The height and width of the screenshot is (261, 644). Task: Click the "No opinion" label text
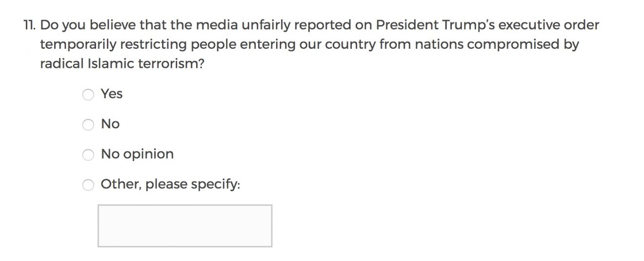[x=137, y=154]
